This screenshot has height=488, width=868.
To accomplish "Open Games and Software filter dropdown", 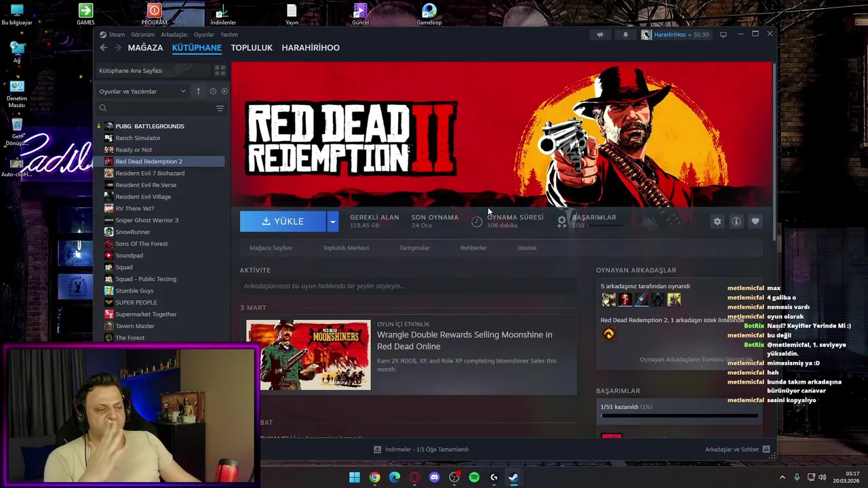I will (142, 91).
